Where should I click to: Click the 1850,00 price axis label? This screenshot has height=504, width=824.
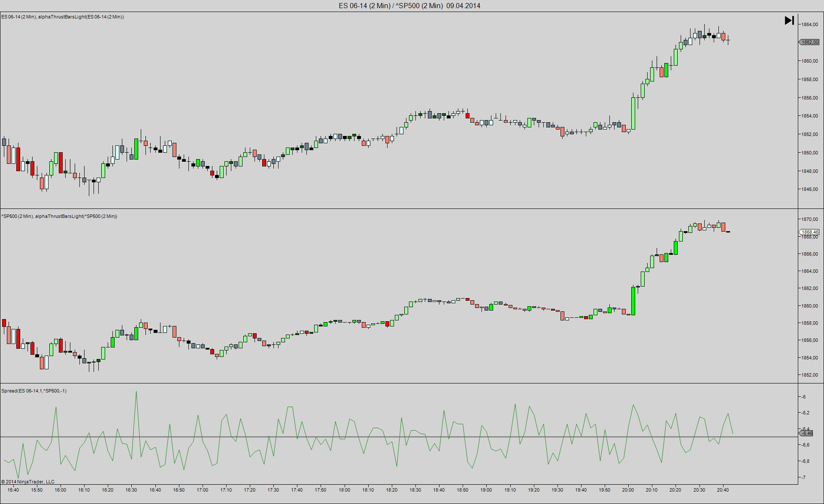point(809,153)
